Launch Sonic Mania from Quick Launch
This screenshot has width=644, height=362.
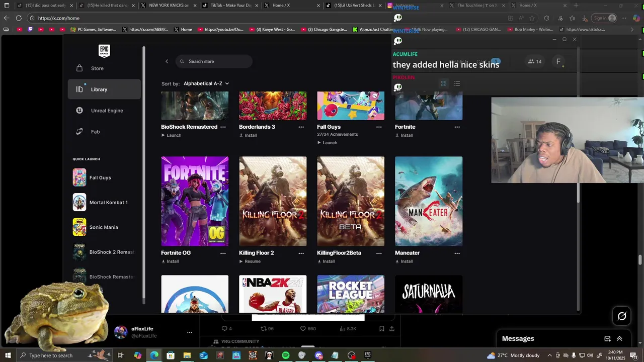pos(104,227)
